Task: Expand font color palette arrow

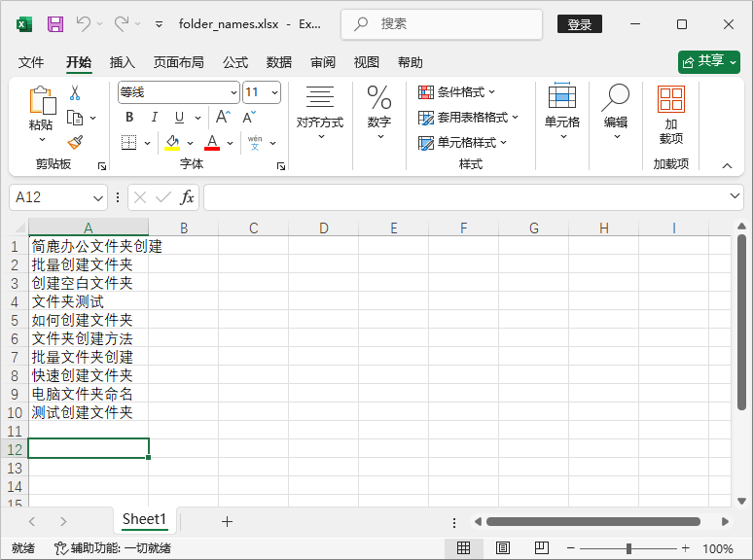Action: point(230,143)
